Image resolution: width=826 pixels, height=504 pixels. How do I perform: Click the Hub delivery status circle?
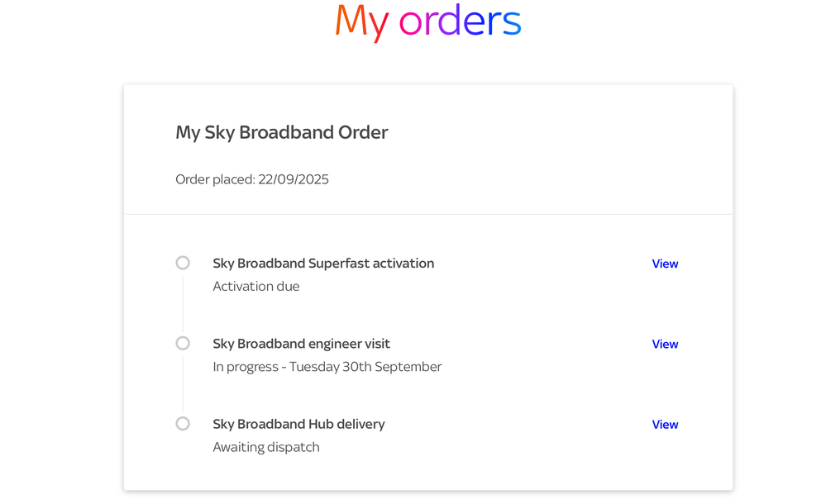(x=183, y=424)
